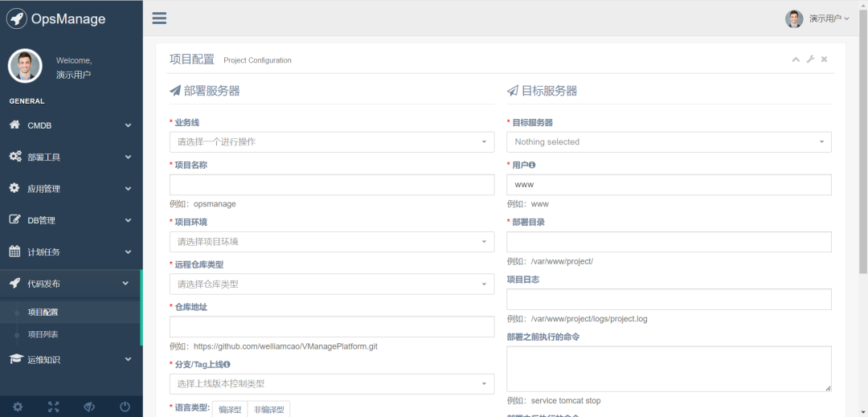Open the 项目列表 sidebar link
The image size is (868, 417).
(43, 334)
